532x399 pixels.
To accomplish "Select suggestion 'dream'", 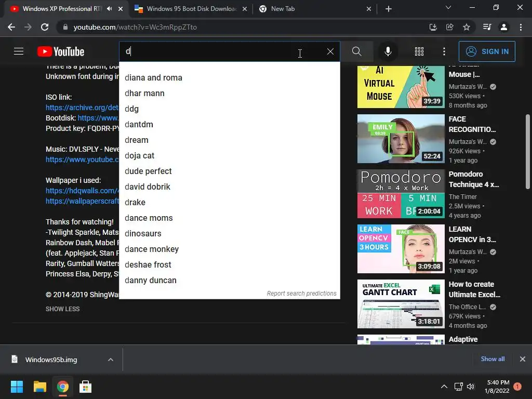I will point(229,140).
